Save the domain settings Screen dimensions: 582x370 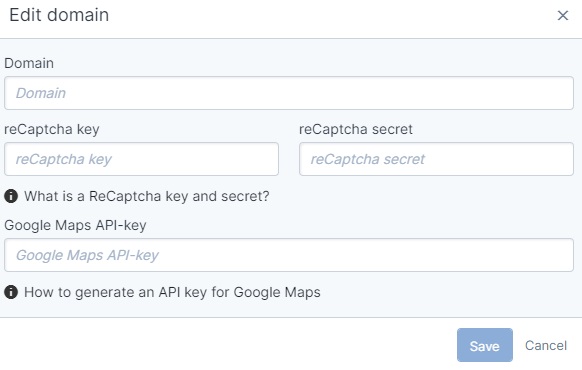pos(485,345)
